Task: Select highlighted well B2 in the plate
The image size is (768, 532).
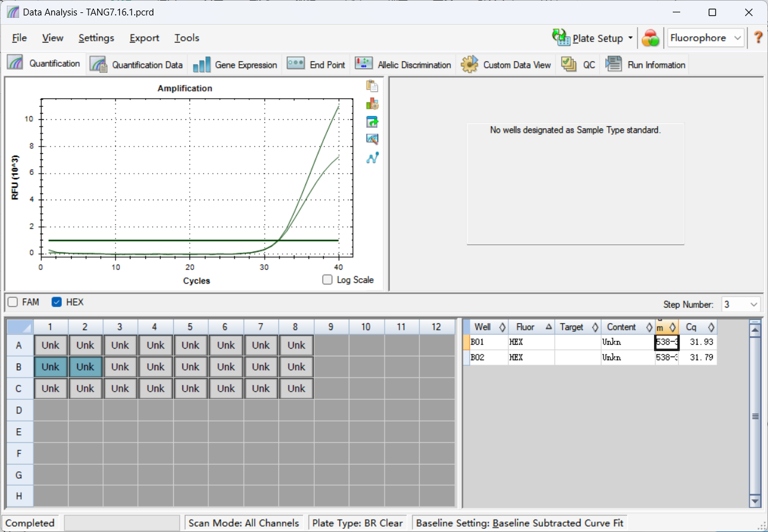Action: [85, 367]
